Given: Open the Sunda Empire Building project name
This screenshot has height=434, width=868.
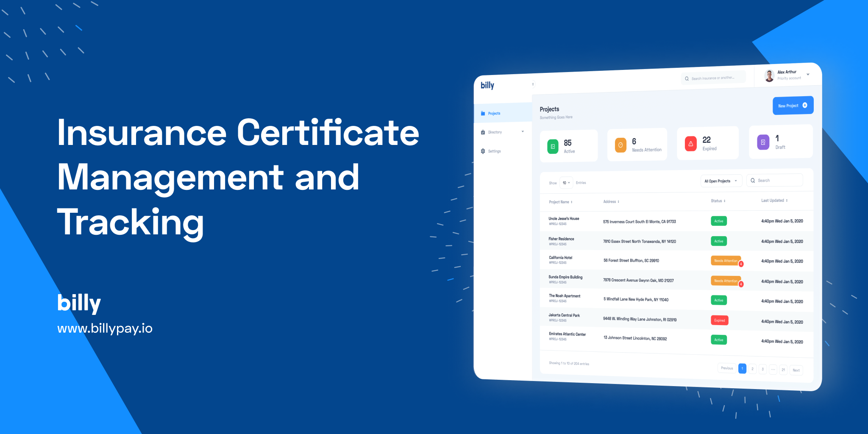Looking at the screenshot, I should [x=565, y=277].
